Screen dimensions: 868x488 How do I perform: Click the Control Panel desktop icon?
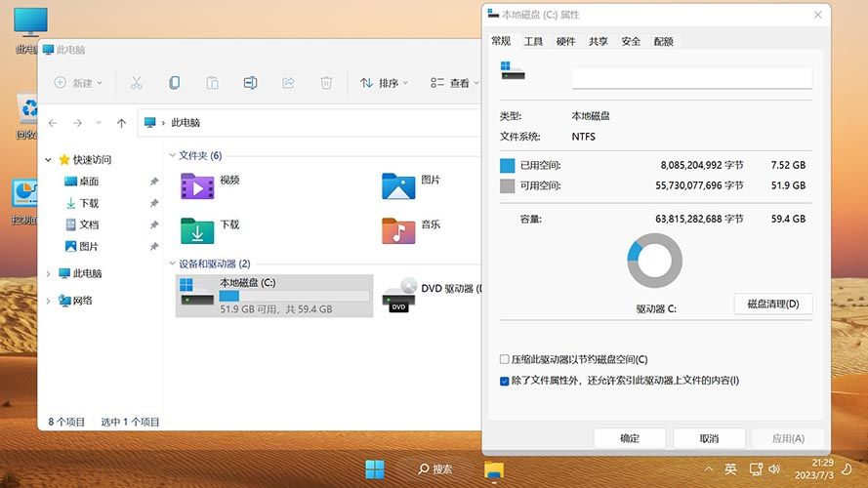[x=25, y=201]
